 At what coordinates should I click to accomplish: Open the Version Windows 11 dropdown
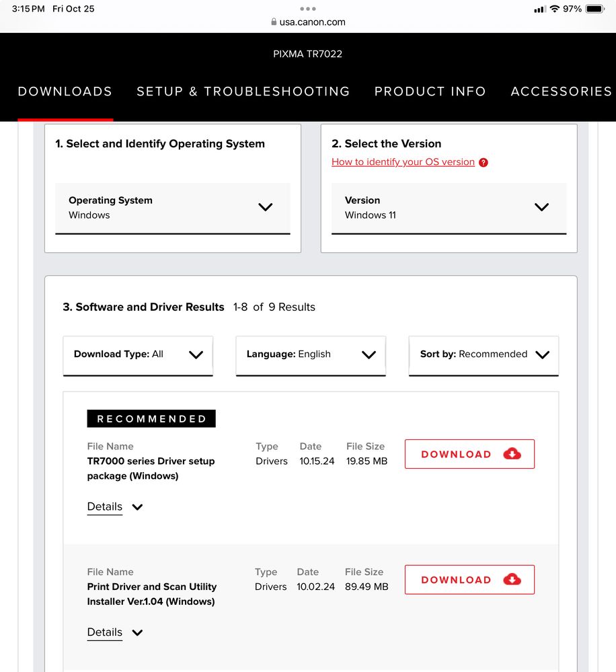(449, 208)
